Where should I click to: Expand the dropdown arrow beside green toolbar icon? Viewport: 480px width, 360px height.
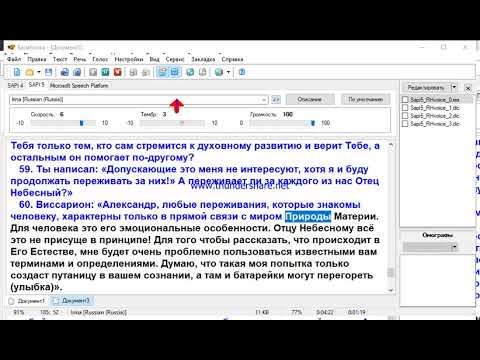tap(228, 72)
